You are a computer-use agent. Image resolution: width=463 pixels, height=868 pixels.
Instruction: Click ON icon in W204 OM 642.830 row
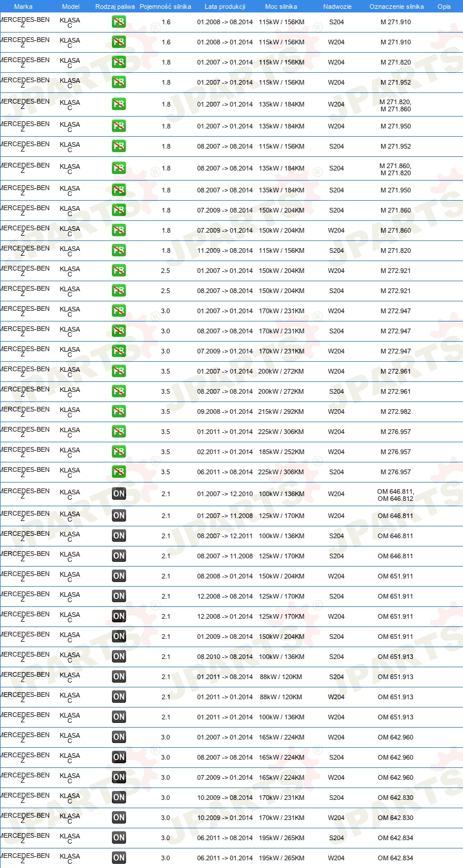119,818
